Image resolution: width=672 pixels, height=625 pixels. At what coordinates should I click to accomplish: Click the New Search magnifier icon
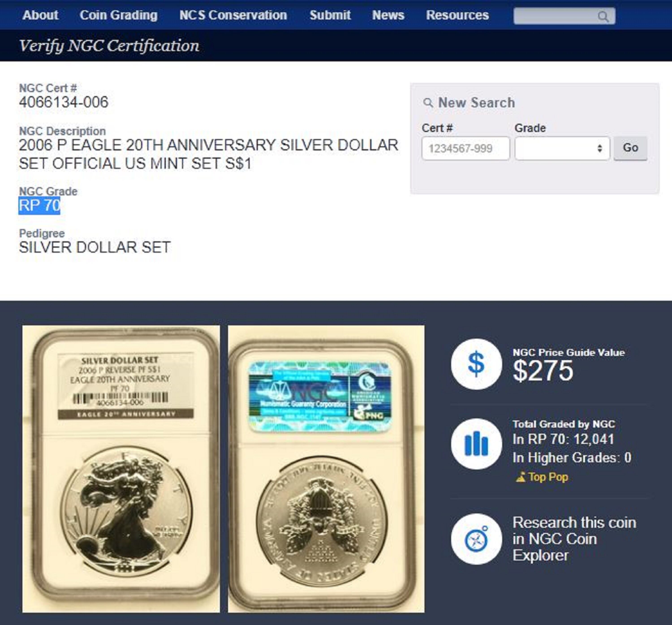tap(428, 102)
